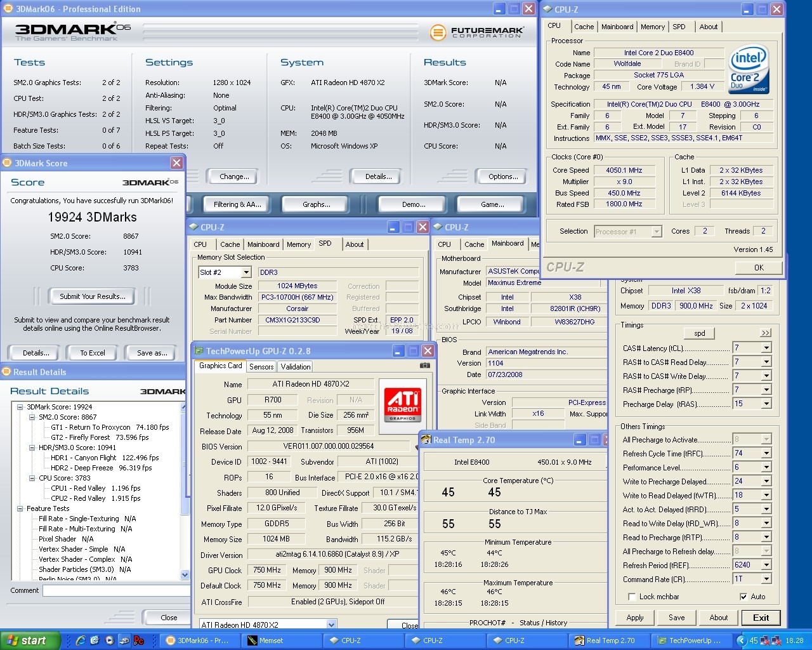812x650 pixels.
Task: Click into the Comment field
Action: 115,590
